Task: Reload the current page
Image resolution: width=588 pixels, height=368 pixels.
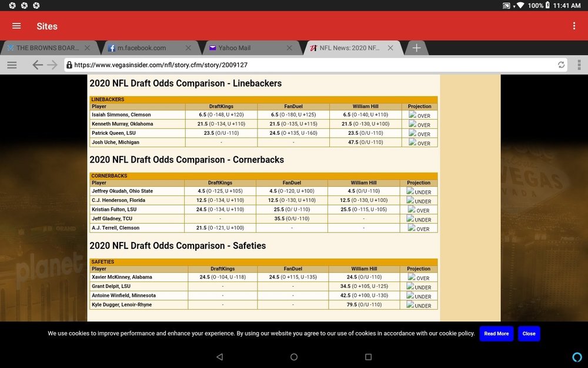Action: tap(561, 65)
